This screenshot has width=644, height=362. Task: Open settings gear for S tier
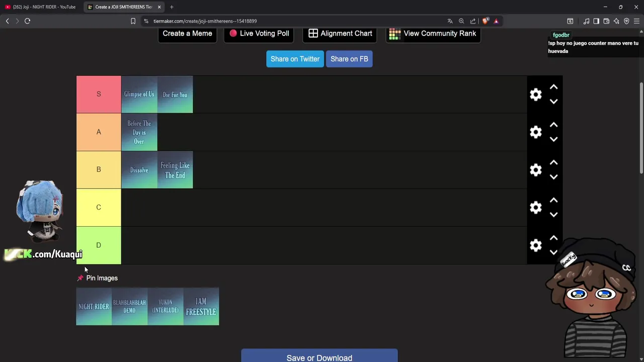click(x=536, y=95)
